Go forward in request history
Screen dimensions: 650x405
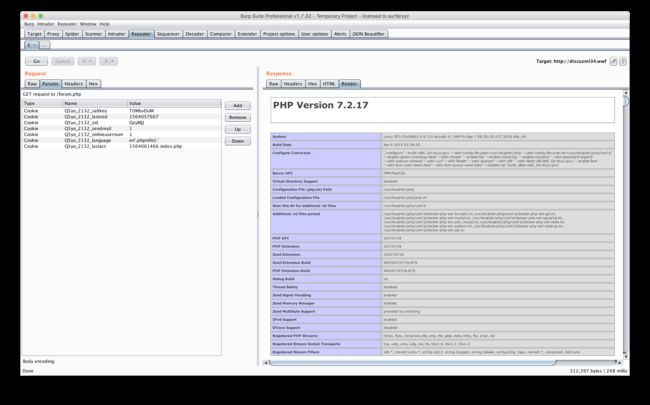[x=108, y=61]
